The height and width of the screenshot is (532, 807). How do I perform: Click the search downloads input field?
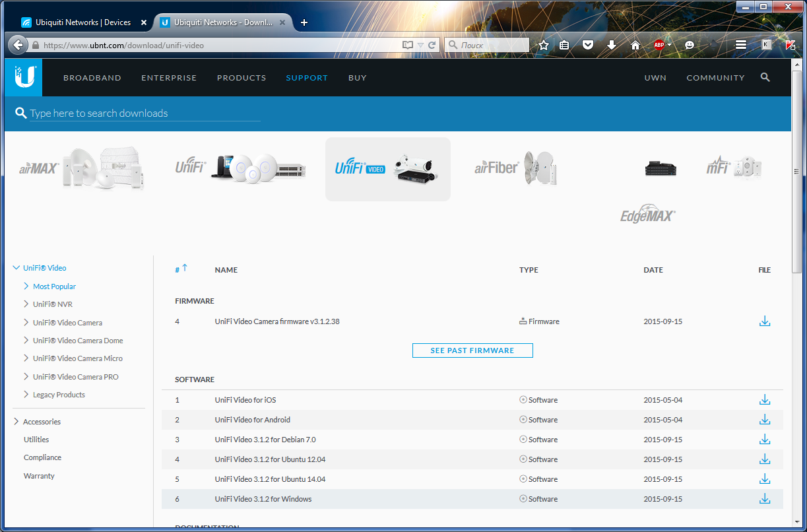coord(145,114)
